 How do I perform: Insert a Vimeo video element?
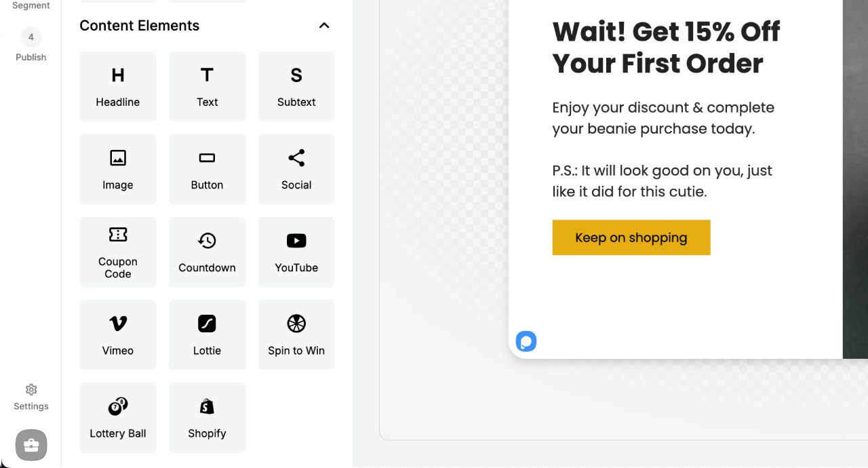pos(118,335)
